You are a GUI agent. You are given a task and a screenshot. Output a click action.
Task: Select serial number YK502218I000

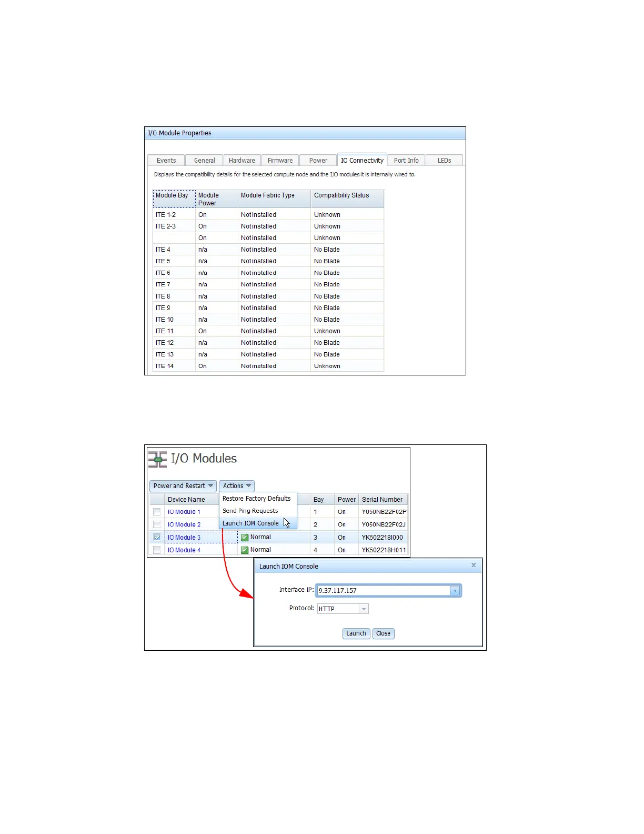pyautogui.click(x=383, y=538)
